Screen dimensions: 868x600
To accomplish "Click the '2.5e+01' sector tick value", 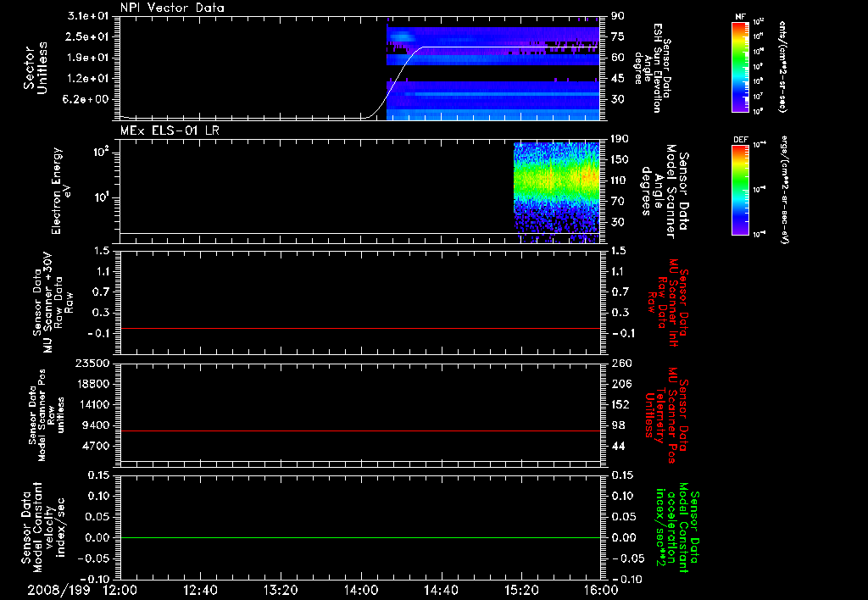I will pyautogui.click(x=88, y=36).
